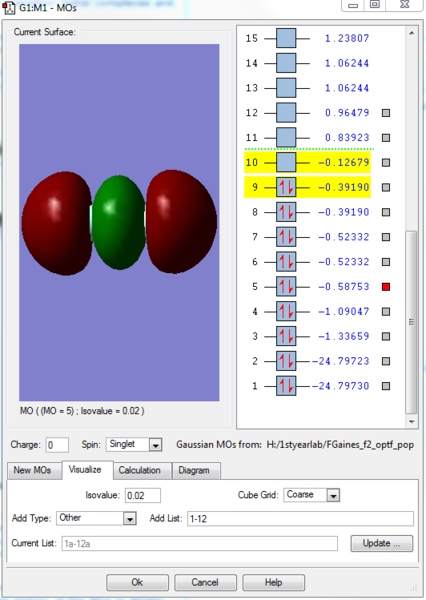Click energy value 0.83923
This screenshot has width=426, height=600.
tap(347, 138)
